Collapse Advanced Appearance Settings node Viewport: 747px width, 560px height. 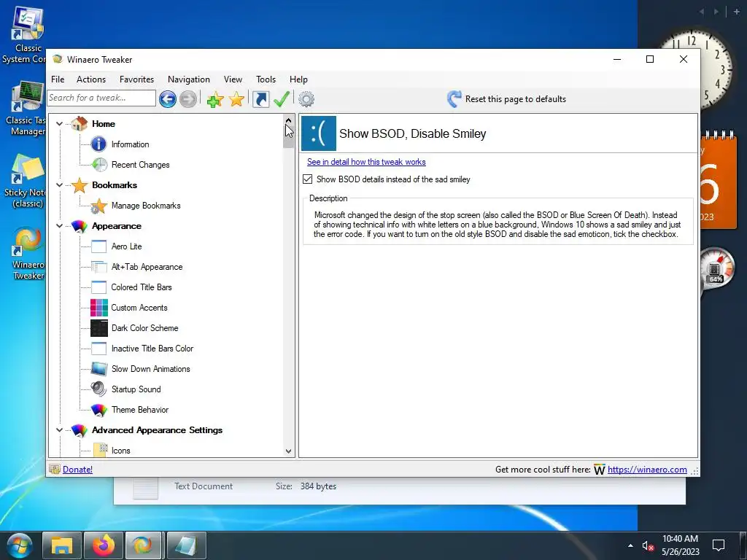click(59, 430)
